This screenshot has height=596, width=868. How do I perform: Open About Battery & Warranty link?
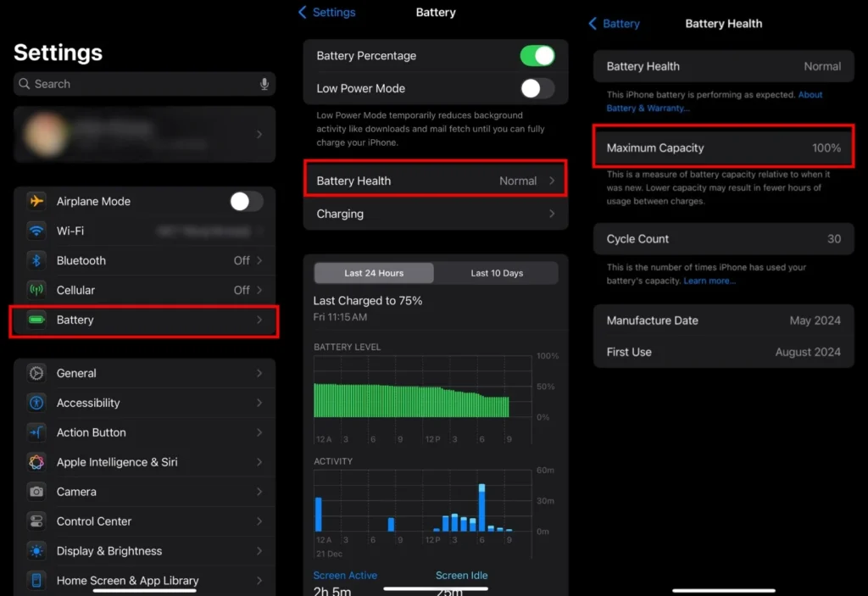[714, 102]
